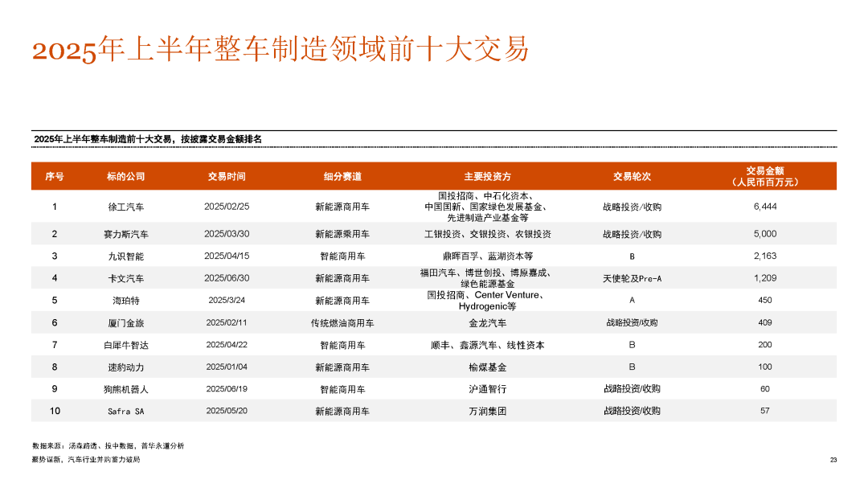Select the company cell 白犀牛智达

click(125, 345)
